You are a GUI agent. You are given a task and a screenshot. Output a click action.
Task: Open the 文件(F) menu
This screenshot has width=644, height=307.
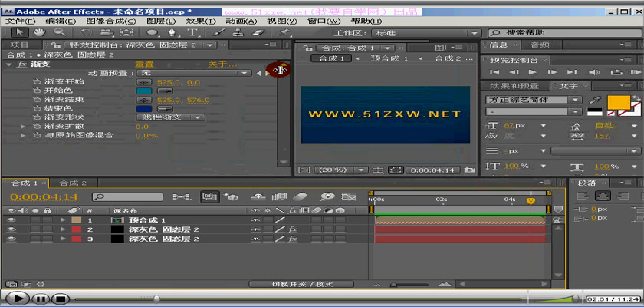tap(21, 21)
